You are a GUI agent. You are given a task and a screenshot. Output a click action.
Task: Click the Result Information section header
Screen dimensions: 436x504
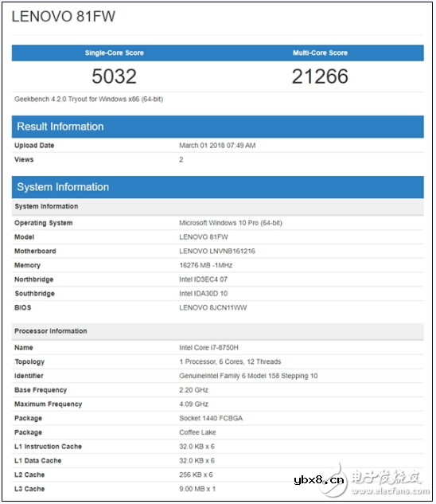(x=218, y=127)
